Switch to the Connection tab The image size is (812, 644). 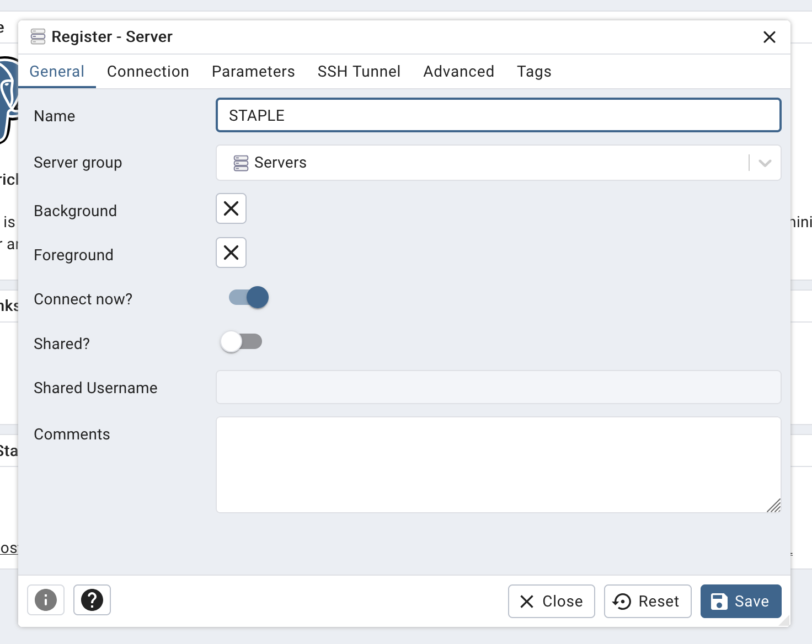click(x=148, y=72)
